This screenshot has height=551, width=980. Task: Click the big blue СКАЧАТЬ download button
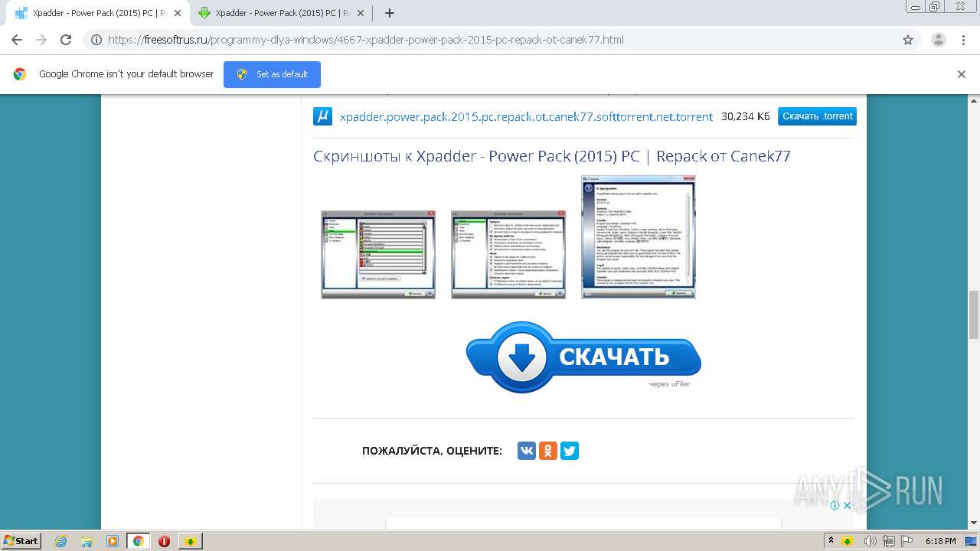coord(583,357)
